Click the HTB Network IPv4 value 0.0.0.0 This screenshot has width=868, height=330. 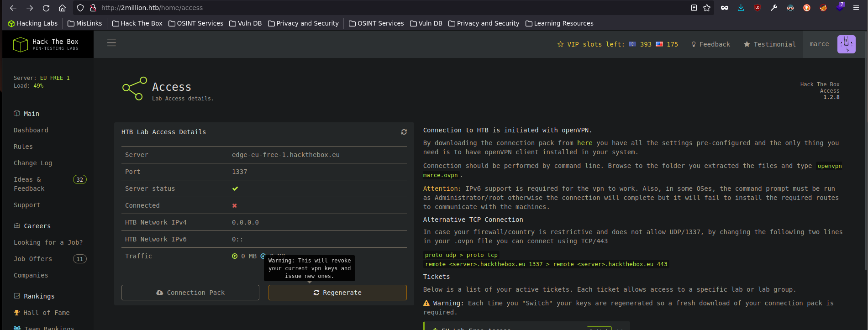[245, 222]
